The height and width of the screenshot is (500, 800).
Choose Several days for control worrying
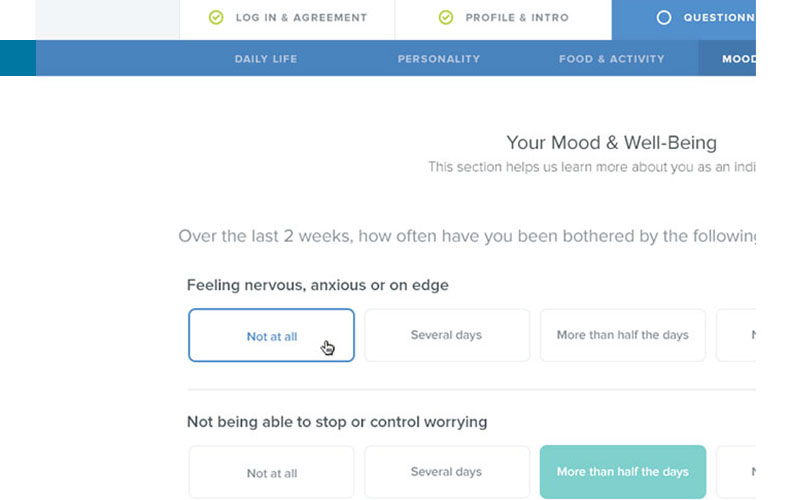[447, 472]
